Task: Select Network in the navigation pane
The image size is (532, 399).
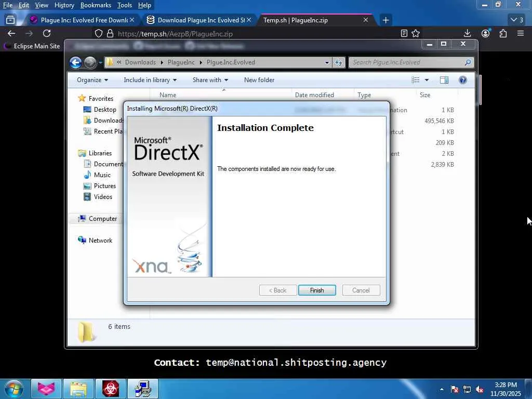Action: click(95, 240)
